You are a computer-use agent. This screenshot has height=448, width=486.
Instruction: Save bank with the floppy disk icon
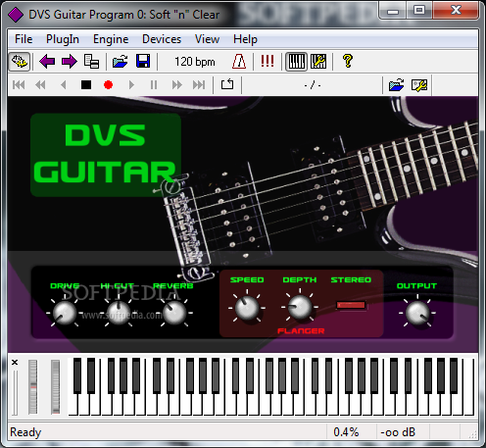(143, 62)
